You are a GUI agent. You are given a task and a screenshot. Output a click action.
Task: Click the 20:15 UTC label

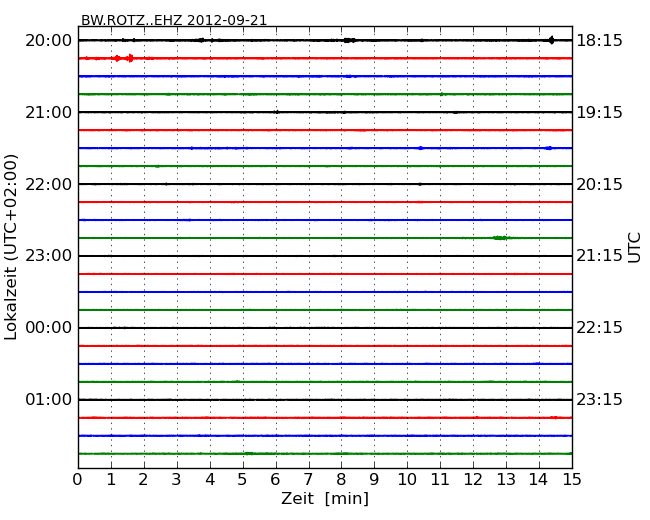599,184
